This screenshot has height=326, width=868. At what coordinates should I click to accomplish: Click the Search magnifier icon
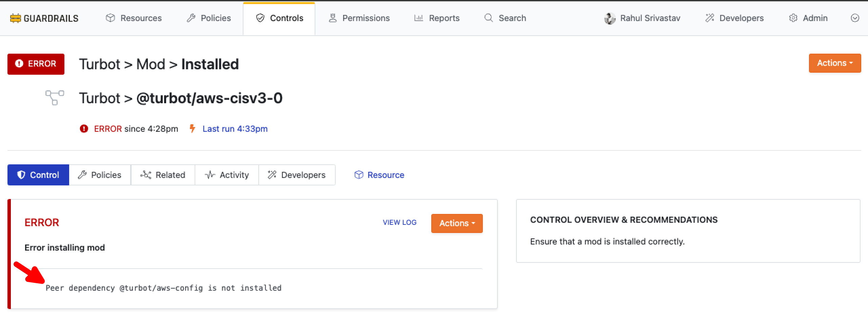pyautogui.click(x=488, y=18)
